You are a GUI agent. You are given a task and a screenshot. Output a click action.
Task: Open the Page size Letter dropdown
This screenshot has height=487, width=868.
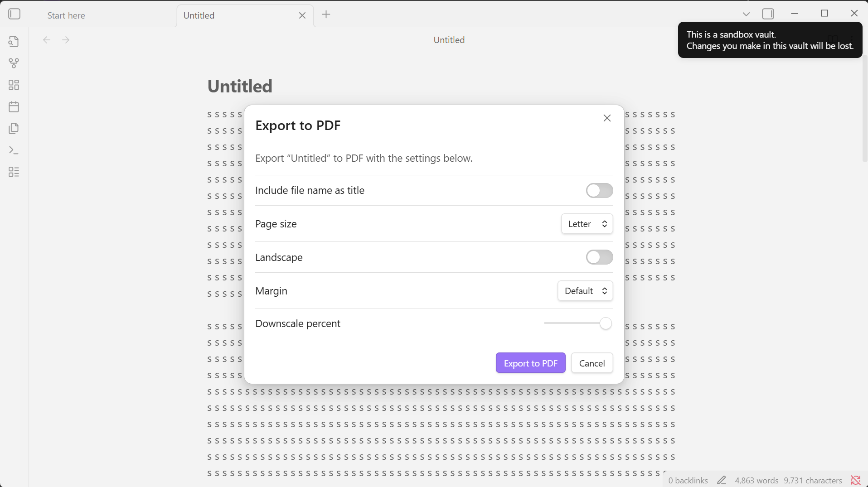(587, 224)
